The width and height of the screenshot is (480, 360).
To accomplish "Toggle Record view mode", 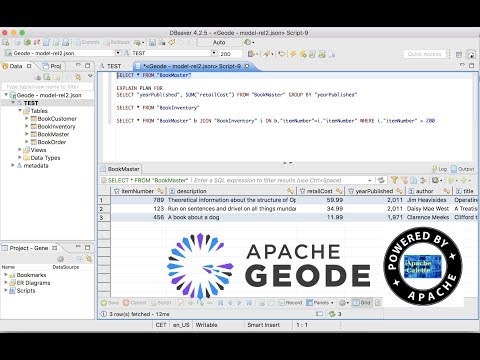I will point(290,303).
